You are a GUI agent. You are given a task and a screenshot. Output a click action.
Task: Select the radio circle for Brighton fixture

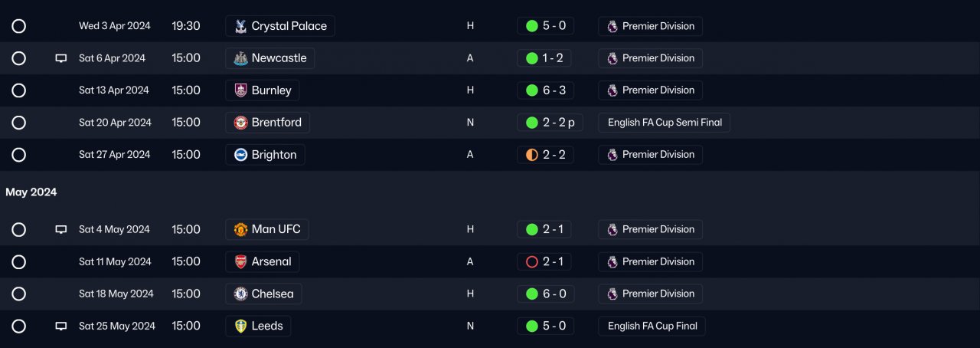pyautogui.click(x=19, y=155)
